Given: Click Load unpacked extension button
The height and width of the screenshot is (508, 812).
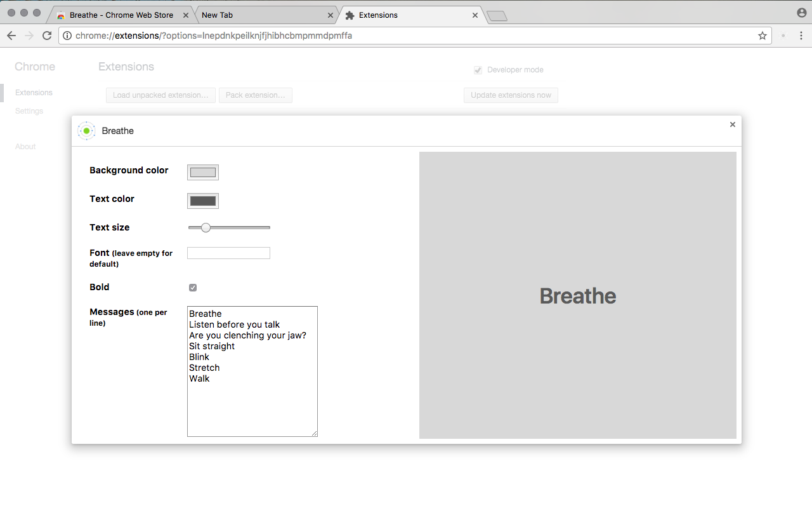Looking at the screenshot, I should (160, 95).
